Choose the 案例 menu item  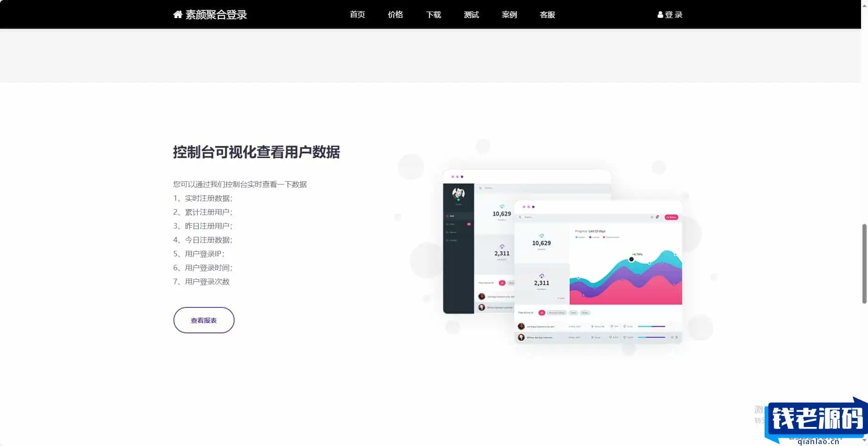click(x=509, y=14)
